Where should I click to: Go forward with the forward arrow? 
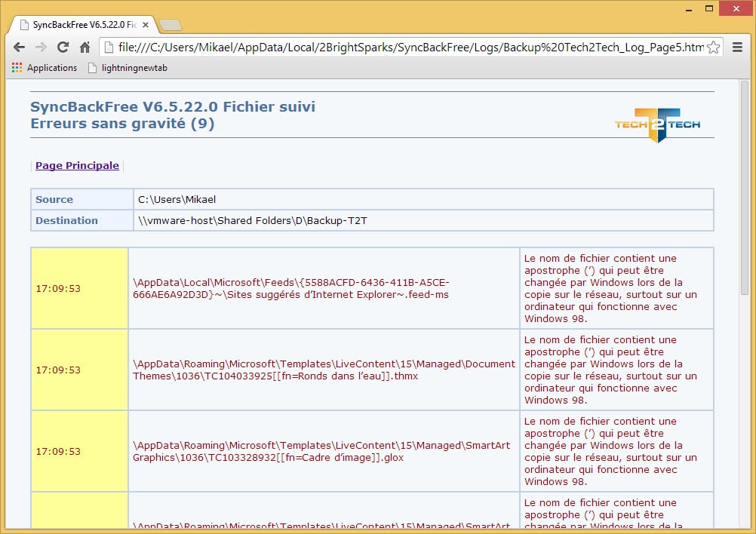(x=41, y=48)
